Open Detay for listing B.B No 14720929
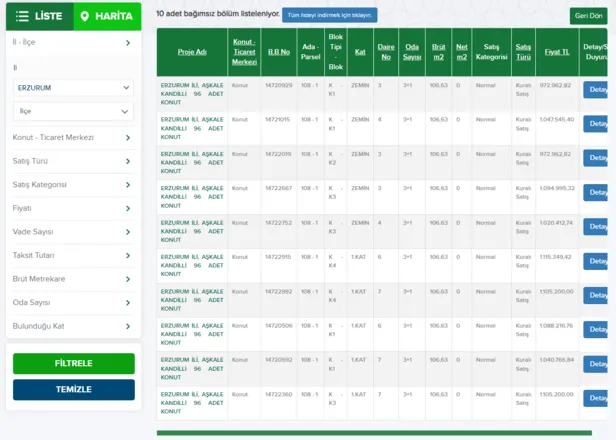The width and height of the screenshot is (616, 440). tap(597, 89)
